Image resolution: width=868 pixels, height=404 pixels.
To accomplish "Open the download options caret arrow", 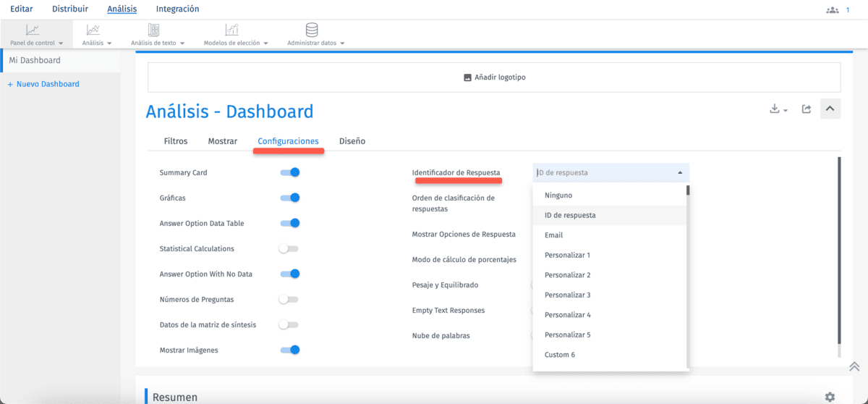I will [x=786, y=111].
